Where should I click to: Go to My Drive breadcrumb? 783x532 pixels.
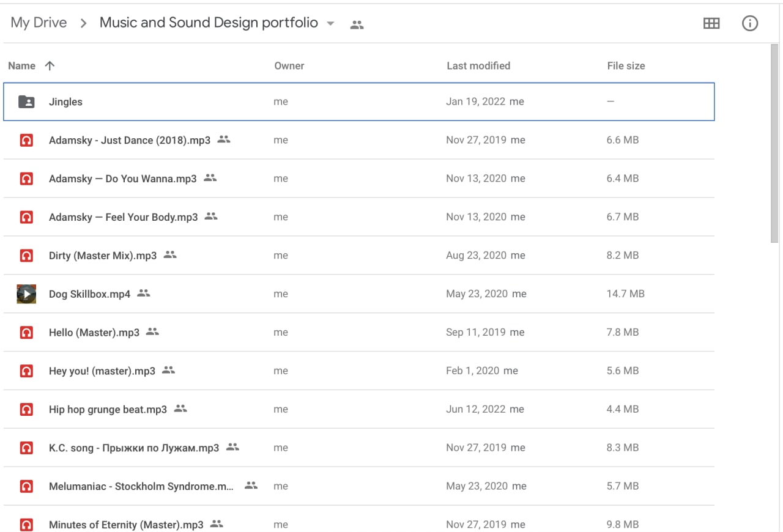tap(39, 23)
